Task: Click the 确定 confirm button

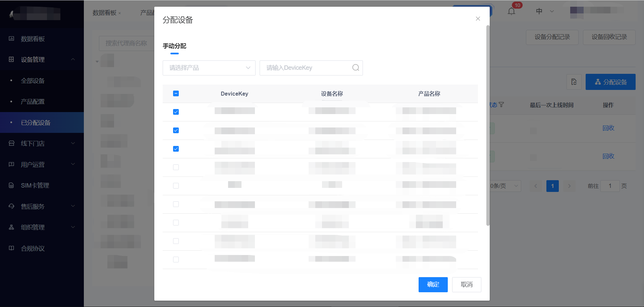Action: [433, 285]
